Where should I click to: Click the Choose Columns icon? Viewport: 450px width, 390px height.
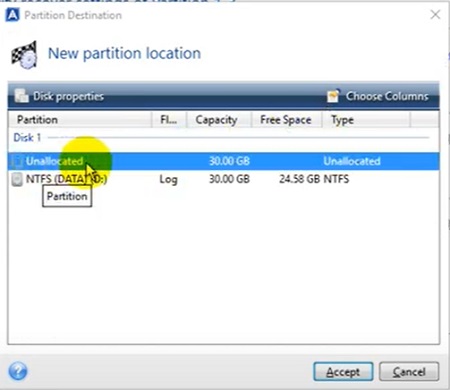pos(333,96)
